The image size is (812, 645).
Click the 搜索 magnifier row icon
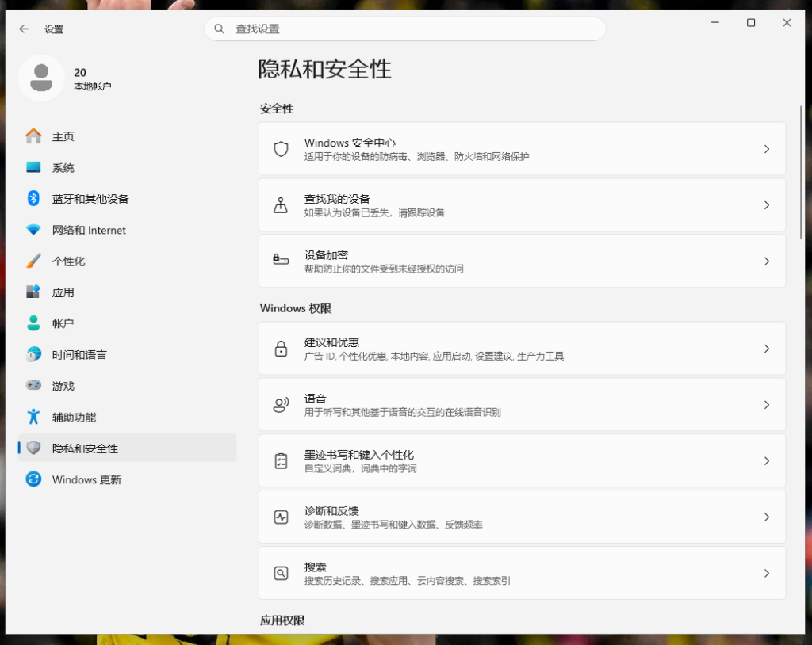281,573
